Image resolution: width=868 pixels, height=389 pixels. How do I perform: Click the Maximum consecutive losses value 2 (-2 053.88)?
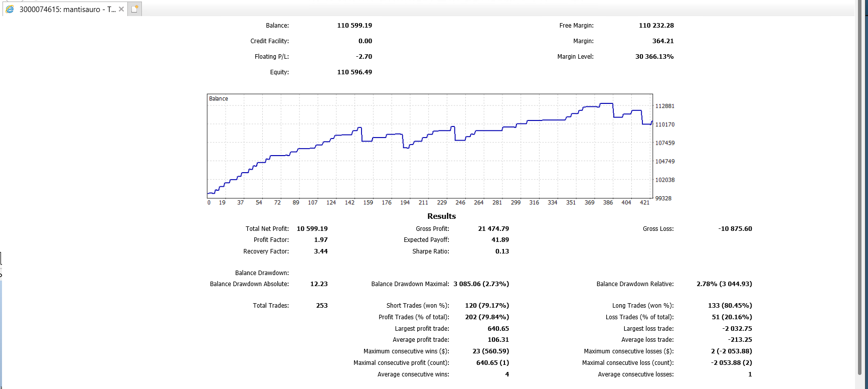732,351
